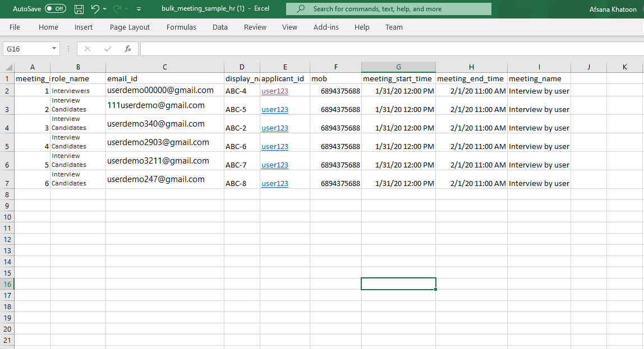Image resolution: width=644 pixels, height=349 pixels.
Task: Open the Add-ins ribbon tab
Action: tap(326, 27)
